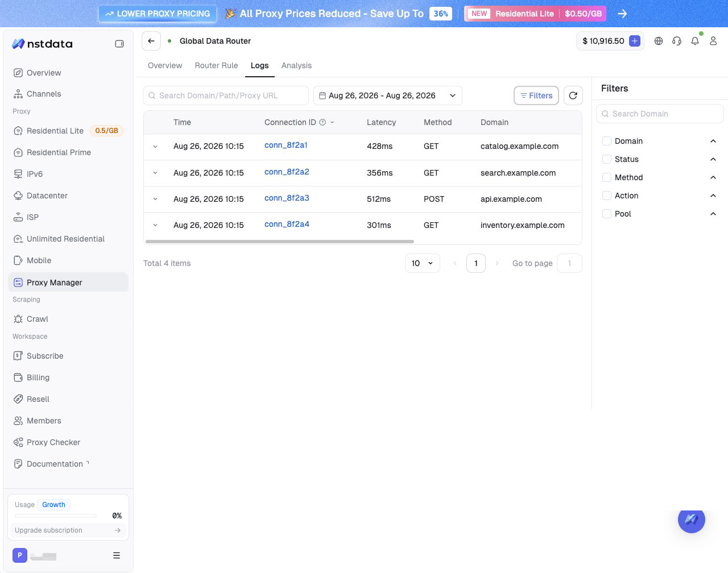Open language selector globe icon
The width and height of the screenshot is (728, 573).
tap(659, 41)
